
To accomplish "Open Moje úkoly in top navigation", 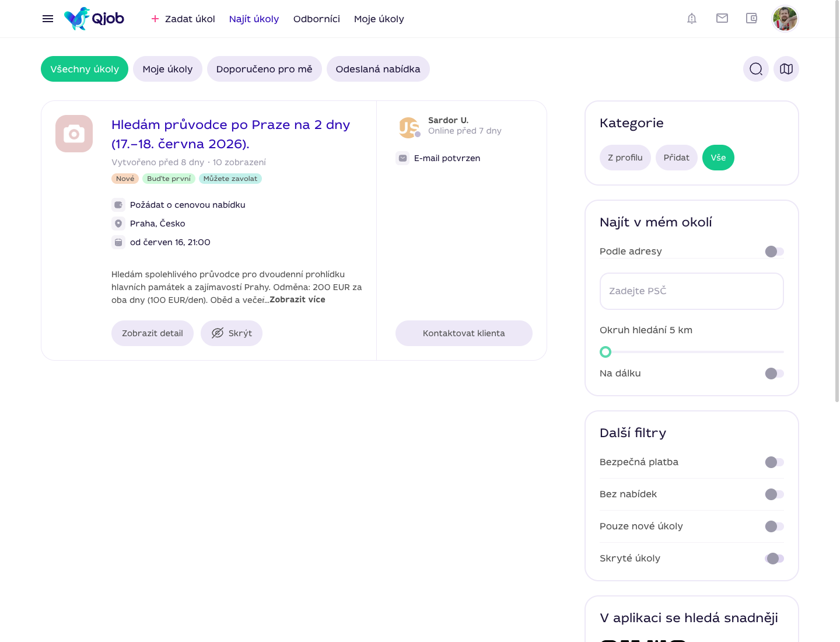I will pyautogui.click(x=379, y=19).
